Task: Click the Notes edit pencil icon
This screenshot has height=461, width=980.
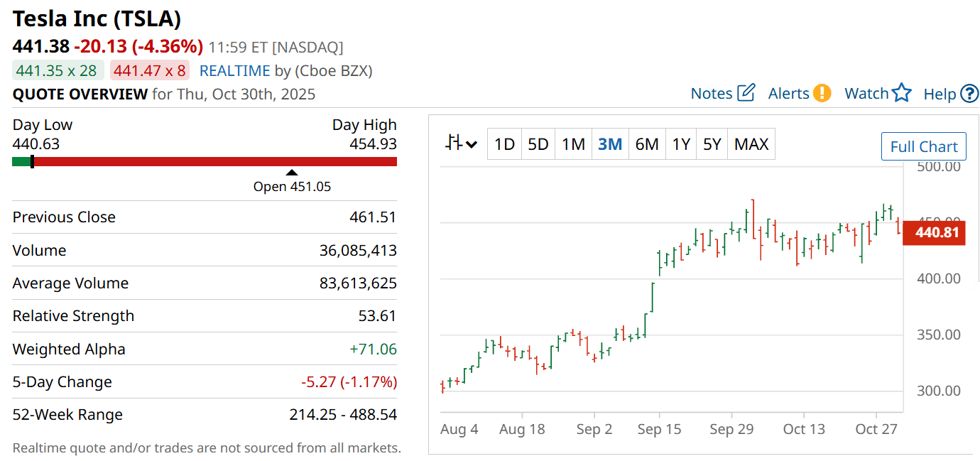Action: pyautogui.click(x=746, y=93)
